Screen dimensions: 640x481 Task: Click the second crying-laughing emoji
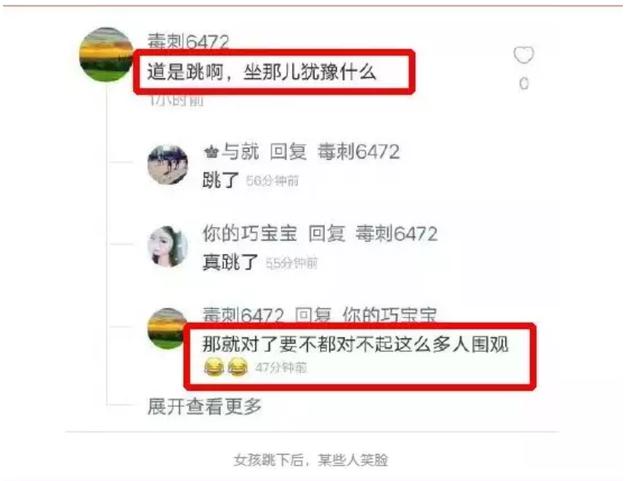pyautogui.click(x=238, y=366)
